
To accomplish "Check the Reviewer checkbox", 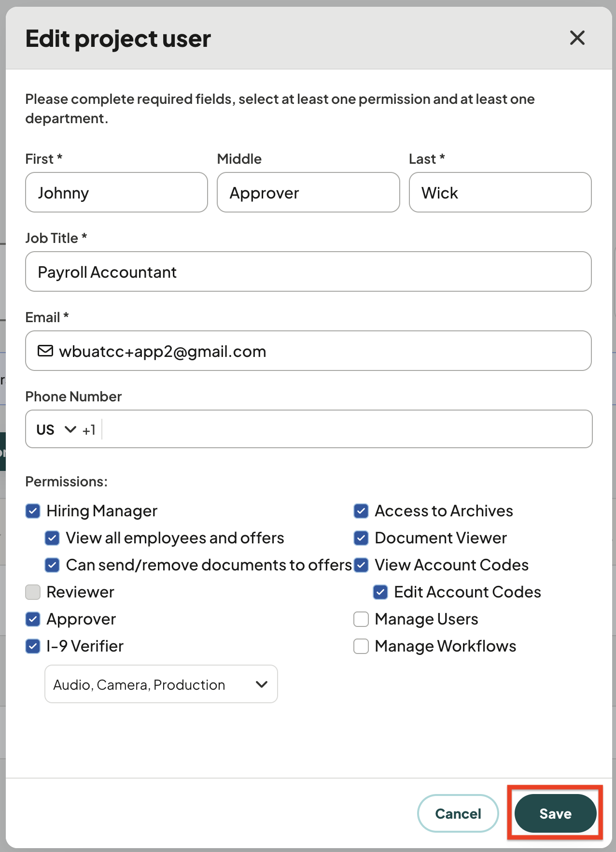I will pos(33,592).
